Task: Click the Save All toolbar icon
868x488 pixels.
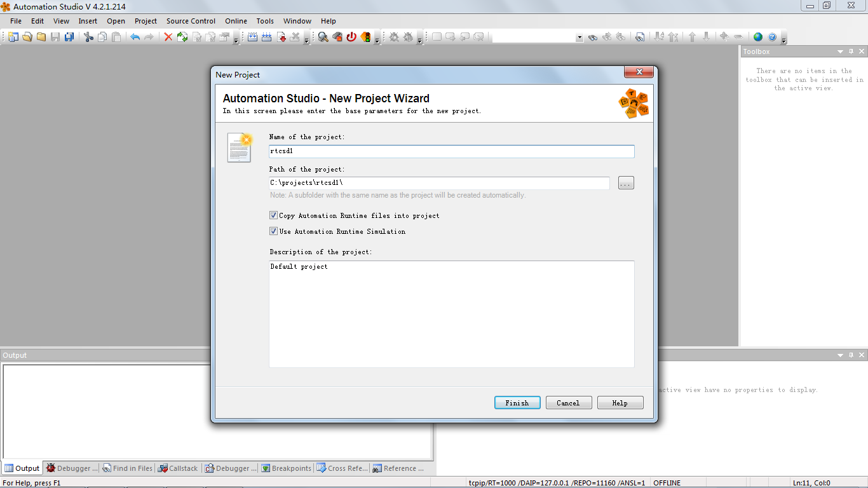Action: pyautogui.click(x=69, y=37)
